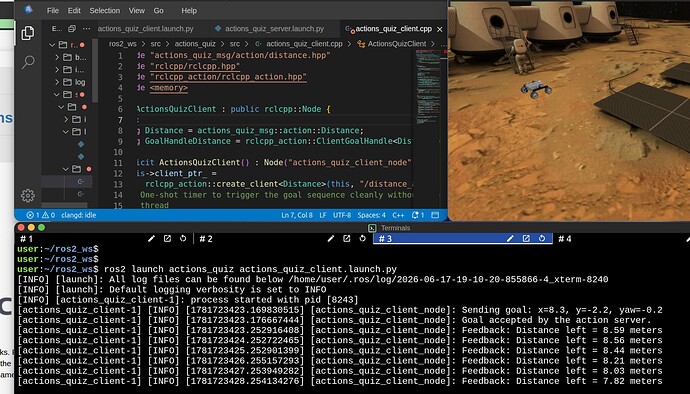690x394 pixels.
Task: Open the Selection menu
Action: [x=105, y=11]
